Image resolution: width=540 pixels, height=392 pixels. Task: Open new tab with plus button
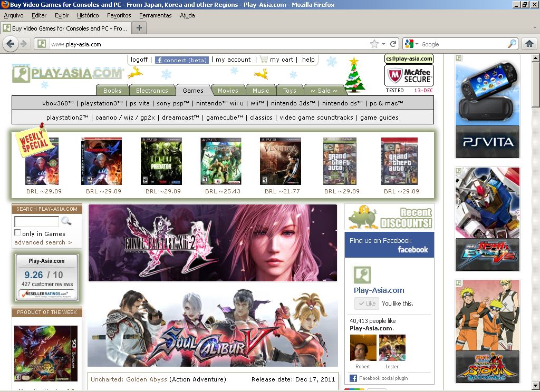click(x=139, y=28)
